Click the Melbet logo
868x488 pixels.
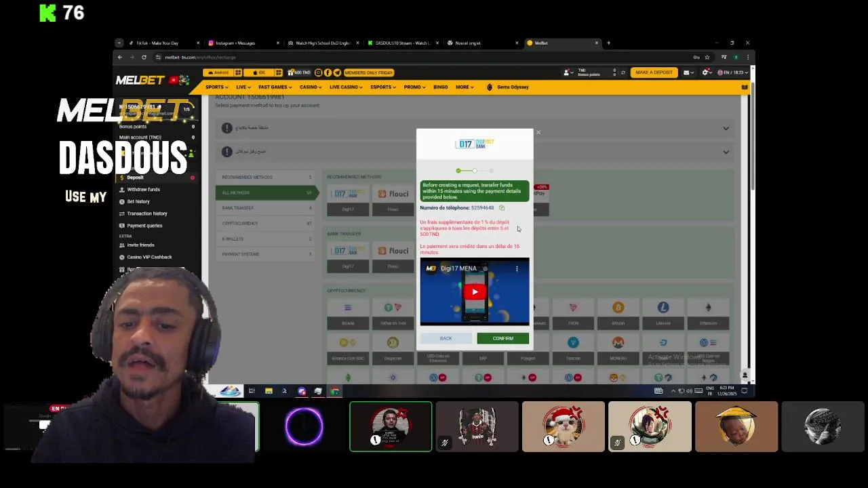pos(140,80)
